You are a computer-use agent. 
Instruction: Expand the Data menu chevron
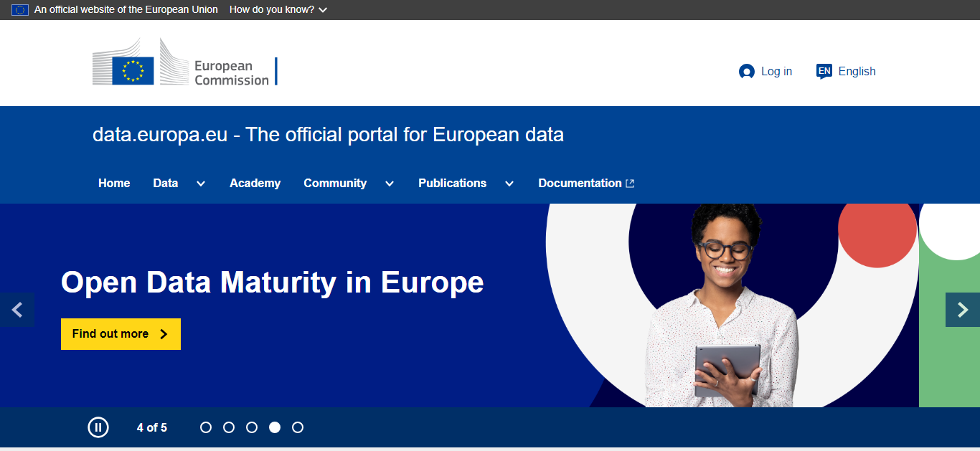point(201,184)
